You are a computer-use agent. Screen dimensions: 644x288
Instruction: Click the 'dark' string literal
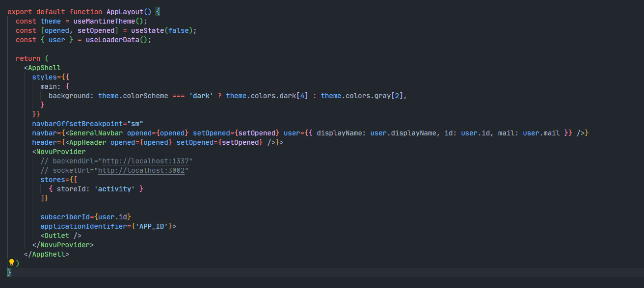(x=201, y=96)
